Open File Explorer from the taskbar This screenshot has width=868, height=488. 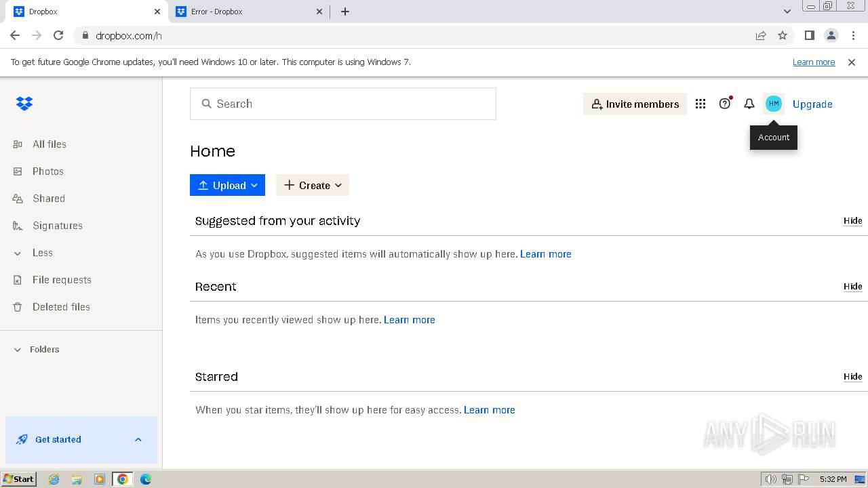(77, 479)
